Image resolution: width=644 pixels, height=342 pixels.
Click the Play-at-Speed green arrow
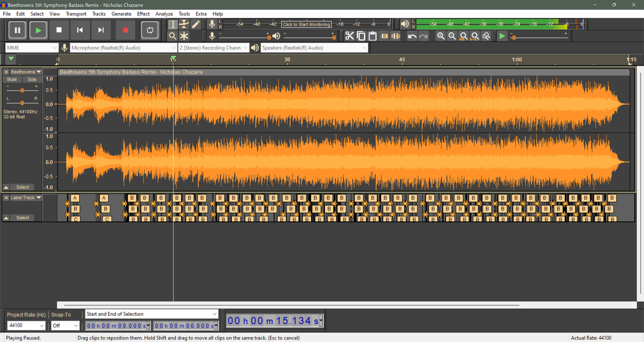502,36
